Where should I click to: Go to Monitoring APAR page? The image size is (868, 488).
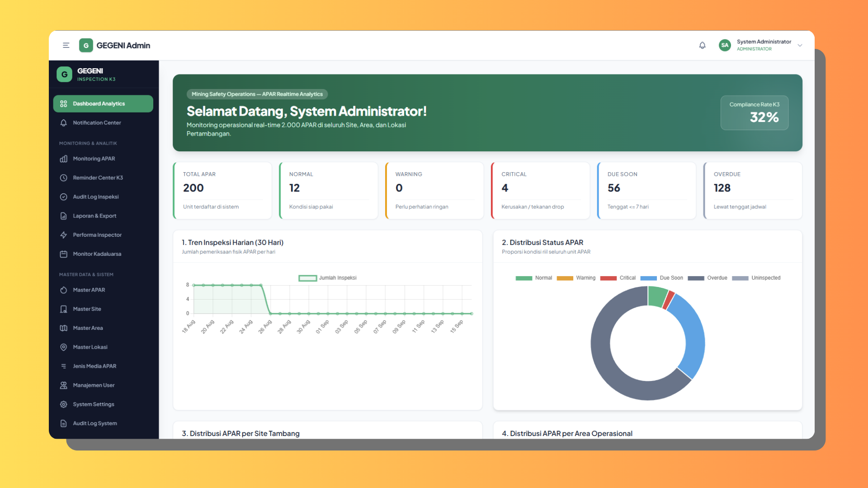tap(103, 159)
